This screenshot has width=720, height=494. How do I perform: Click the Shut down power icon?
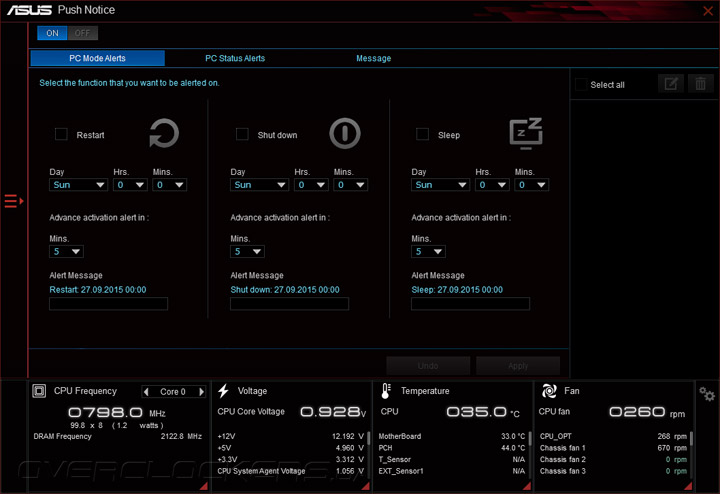pyautogui.click(x=345, y=134)
